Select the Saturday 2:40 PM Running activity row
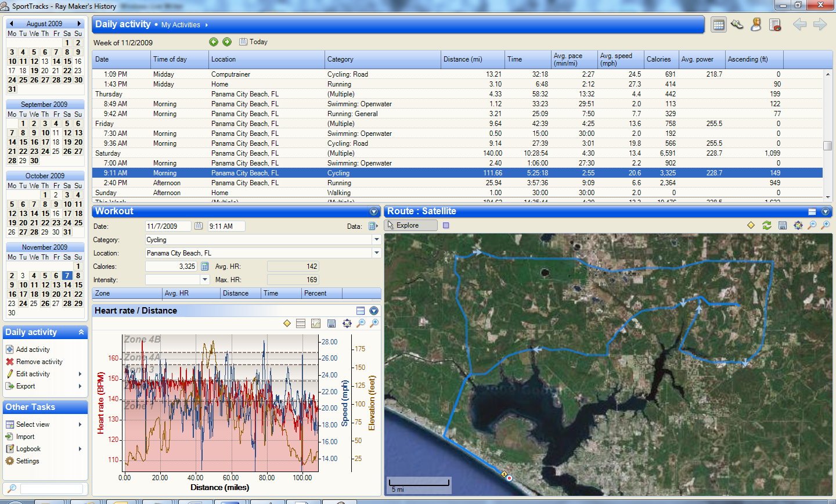Image resolution: width=836 pixels, height=504 pixels. pos(457,183)
